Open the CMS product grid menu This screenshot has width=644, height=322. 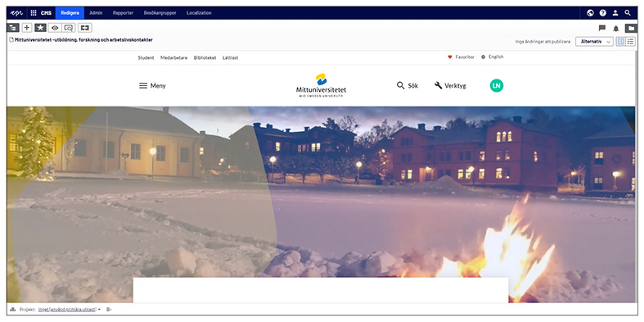[34, 13]
